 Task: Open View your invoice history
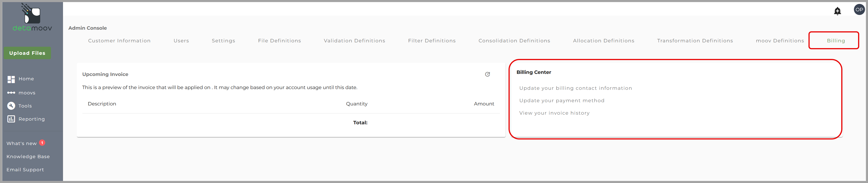pyautogui.click(x=554, y=113)
